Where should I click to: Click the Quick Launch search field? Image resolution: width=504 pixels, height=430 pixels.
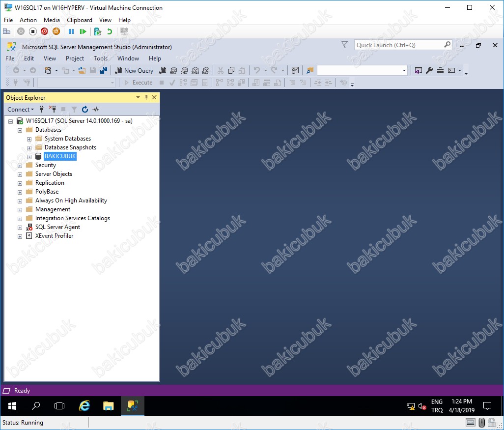(x=403, y=45)
